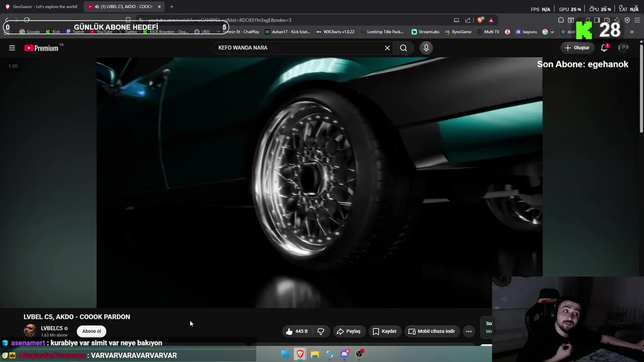Open LVBELC5 channel avatar

[30, 331]
